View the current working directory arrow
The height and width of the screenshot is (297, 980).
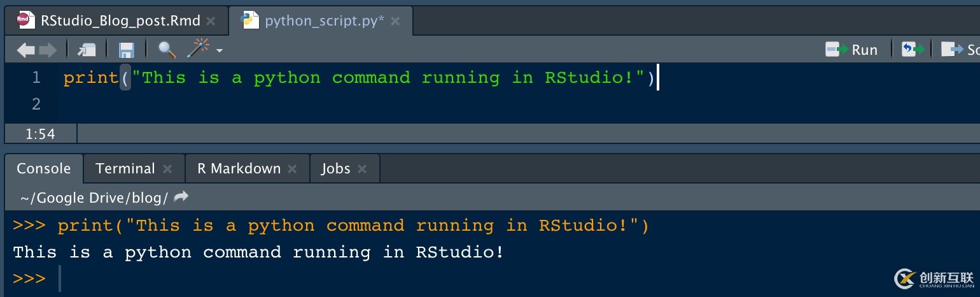(x=181, y=197)
